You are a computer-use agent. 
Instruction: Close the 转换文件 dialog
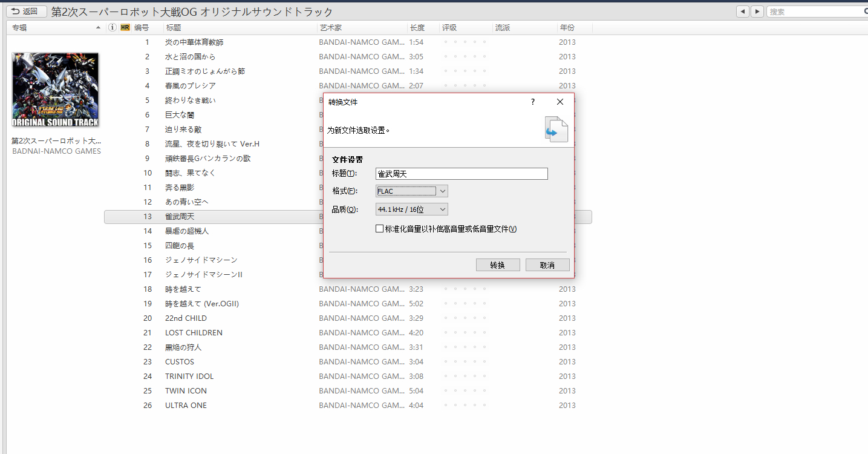[x=560, y=102]
